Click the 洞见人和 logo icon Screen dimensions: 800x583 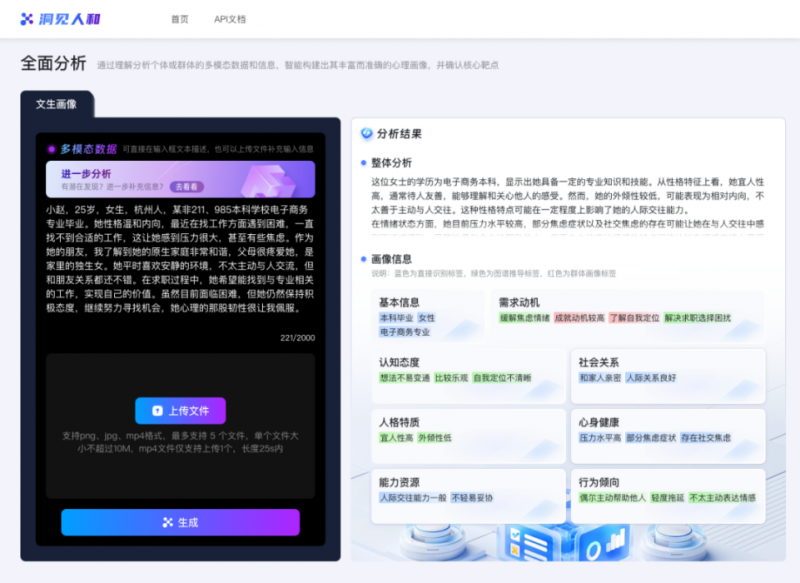28,17
